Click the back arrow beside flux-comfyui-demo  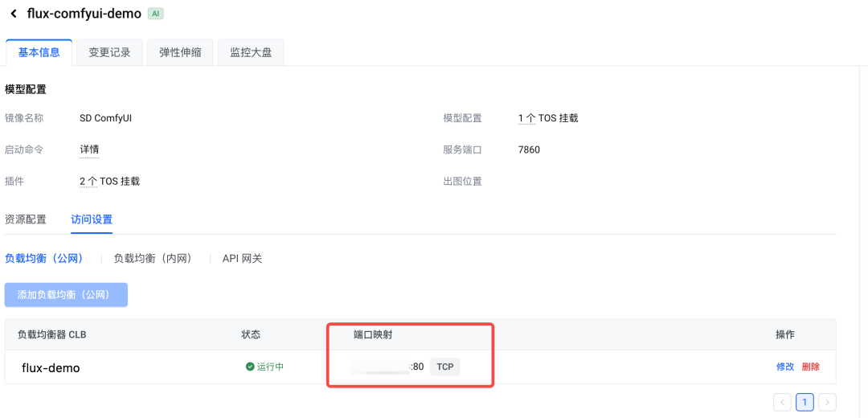tap(14, 14)
